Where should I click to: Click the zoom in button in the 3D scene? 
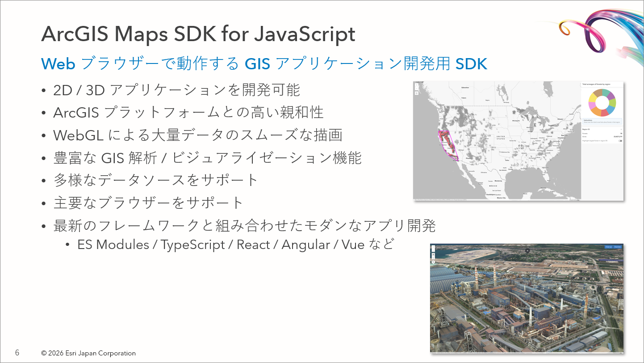(x=433, y=247)
